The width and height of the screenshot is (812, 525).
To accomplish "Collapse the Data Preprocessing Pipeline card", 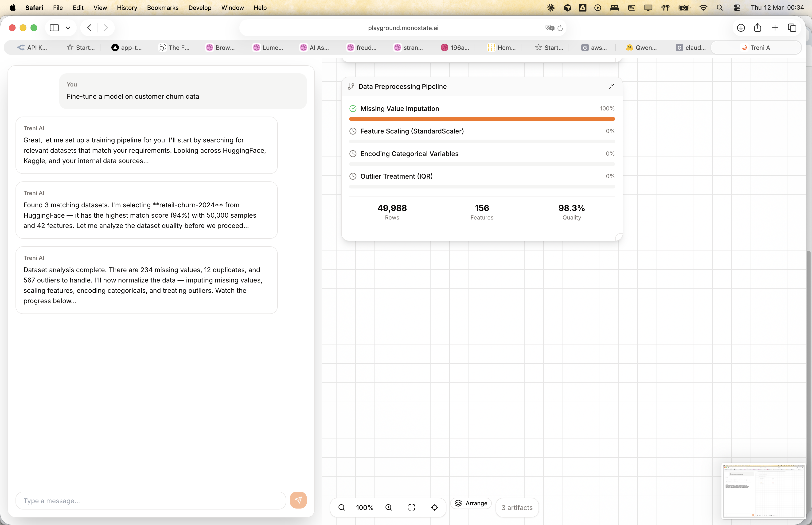I will (x=611, y=86).
